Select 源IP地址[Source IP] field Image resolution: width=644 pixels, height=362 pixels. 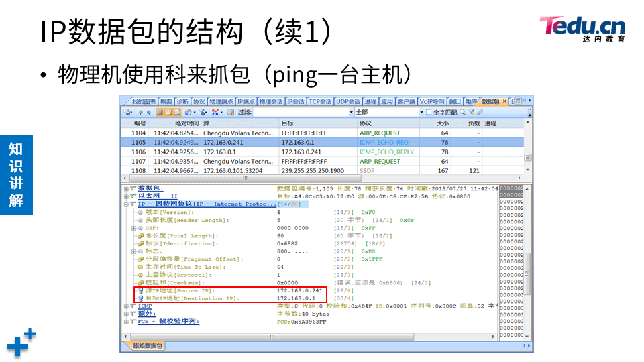tap(180, 290)
